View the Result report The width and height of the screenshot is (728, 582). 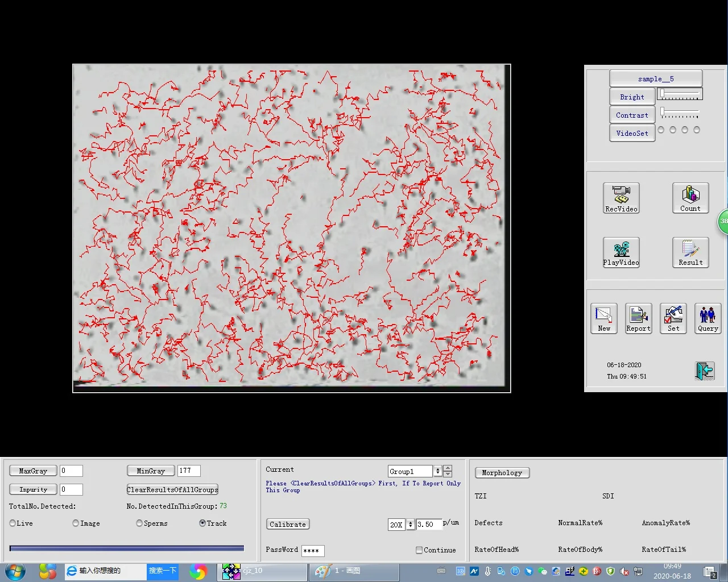click(690, 252)
